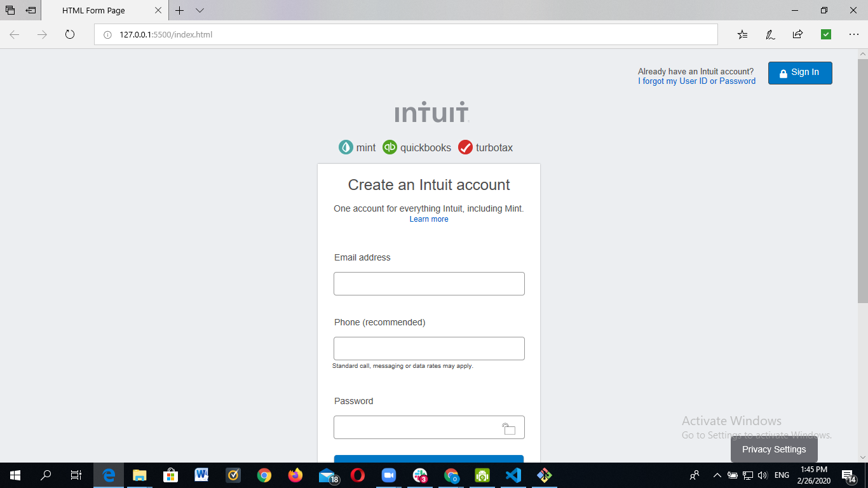Focus the Email address field

coord(429,283)
